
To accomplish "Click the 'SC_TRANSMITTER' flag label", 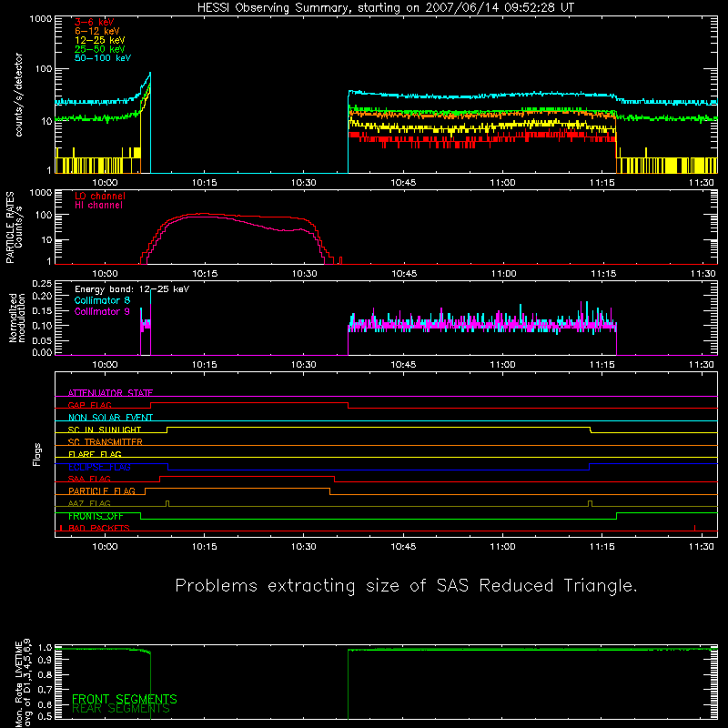I will [x=105, y=442].
